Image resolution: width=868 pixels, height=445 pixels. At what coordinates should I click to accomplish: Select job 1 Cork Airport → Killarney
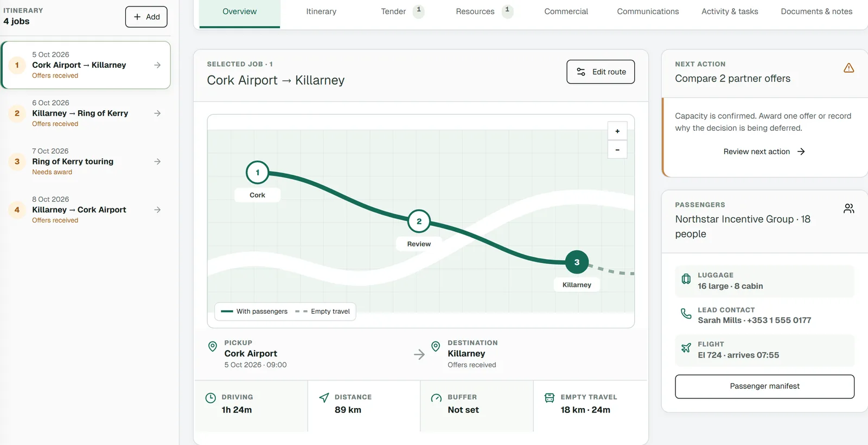pyautogui.click(x=86, y=65)
